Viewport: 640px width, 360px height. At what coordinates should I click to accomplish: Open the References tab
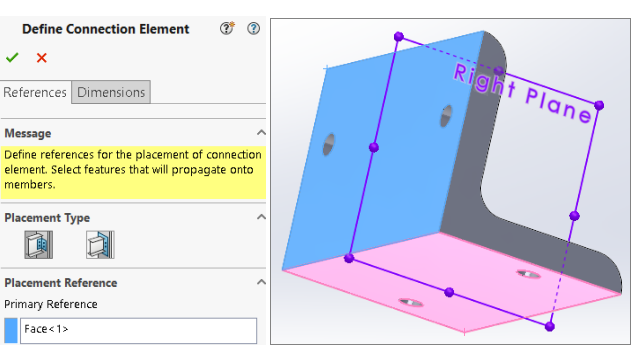[35, 92]
